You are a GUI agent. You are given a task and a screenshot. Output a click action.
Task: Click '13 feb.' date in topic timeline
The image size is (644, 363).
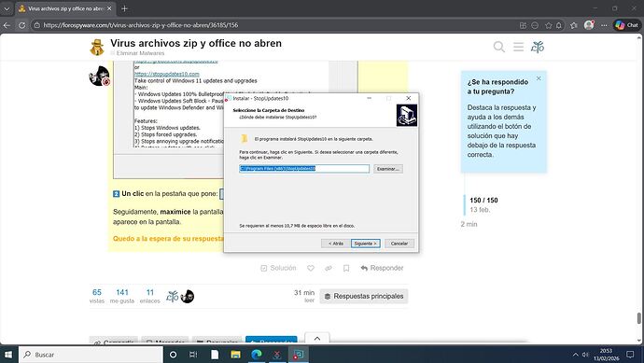click(480, 210)
